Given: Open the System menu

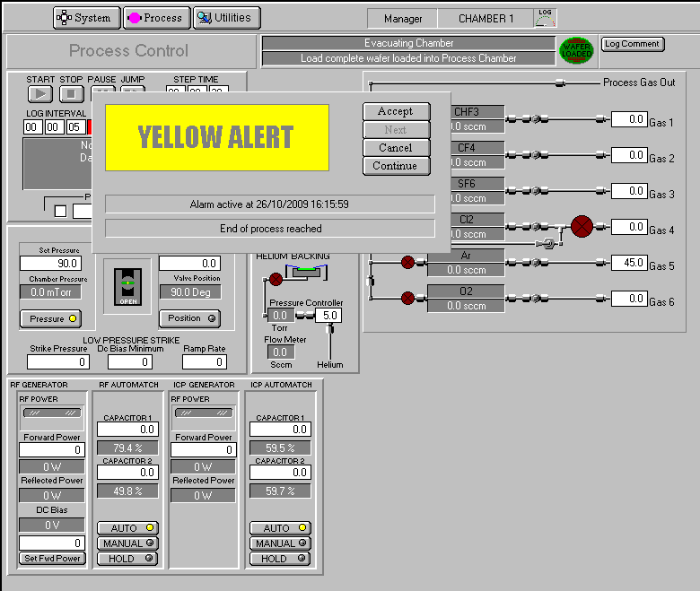Looking at the screenshot, I should click(x=87, y=18).
